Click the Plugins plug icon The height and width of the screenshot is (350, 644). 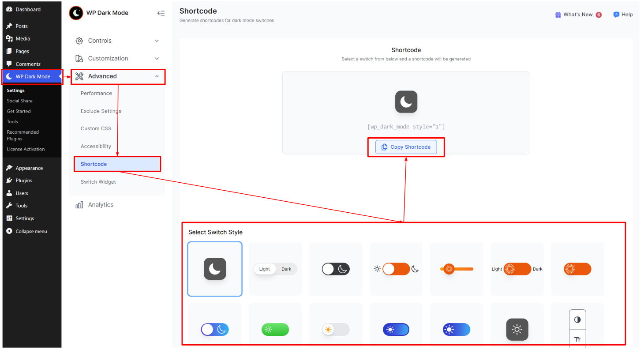pos(9,181)
